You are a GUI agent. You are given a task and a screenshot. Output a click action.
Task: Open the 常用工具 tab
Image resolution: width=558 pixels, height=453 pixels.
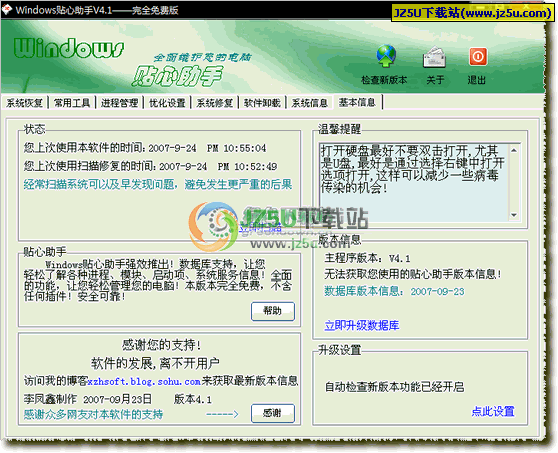72,103
